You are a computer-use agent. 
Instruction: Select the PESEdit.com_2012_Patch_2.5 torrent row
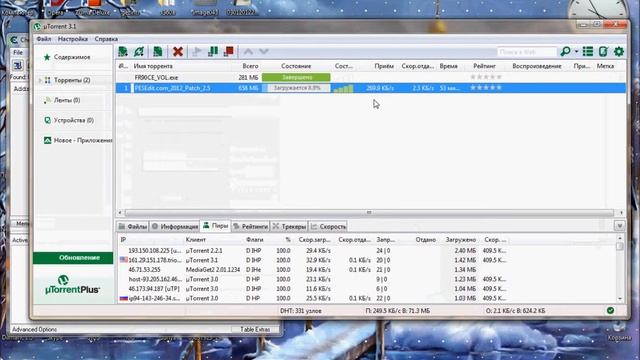point(371,88)
